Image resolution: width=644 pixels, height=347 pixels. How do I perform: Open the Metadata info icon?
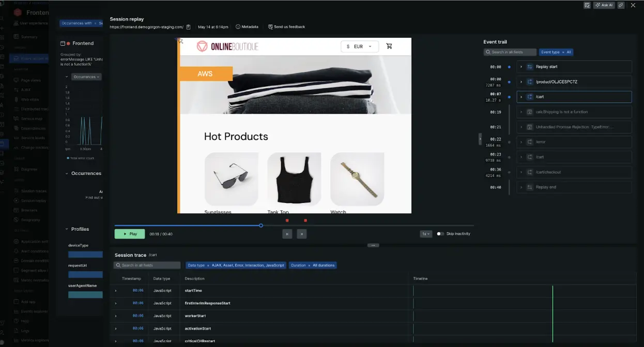(x=238, y=27)
